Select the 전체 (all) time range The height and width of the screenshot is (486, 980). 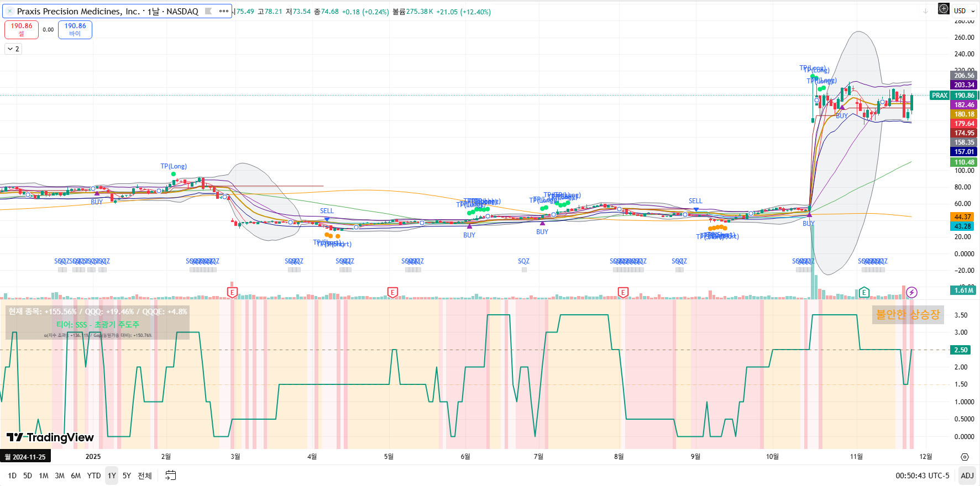click(144, 476)
